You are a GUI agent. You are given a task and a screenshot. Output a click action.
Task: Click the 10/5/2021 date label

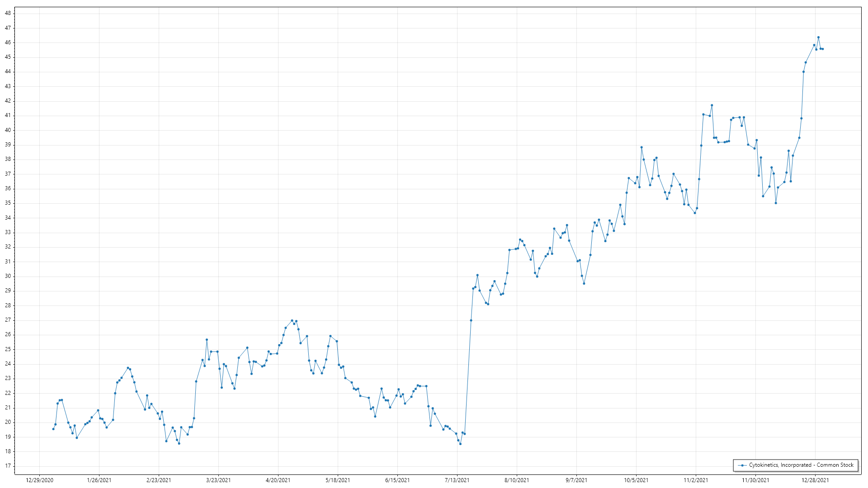(636, 480)
